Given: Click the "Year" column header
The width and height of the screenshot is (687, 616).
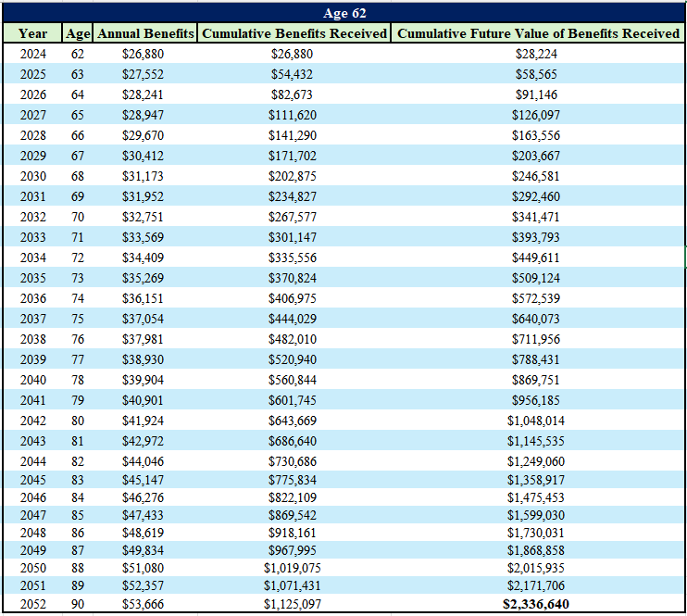Looking at the screenshot, I should tap(32, 33).
